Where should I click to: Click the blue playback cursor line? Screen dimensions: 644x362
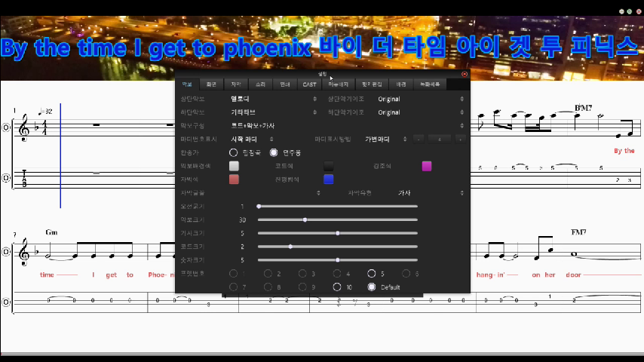click(60, 155)
